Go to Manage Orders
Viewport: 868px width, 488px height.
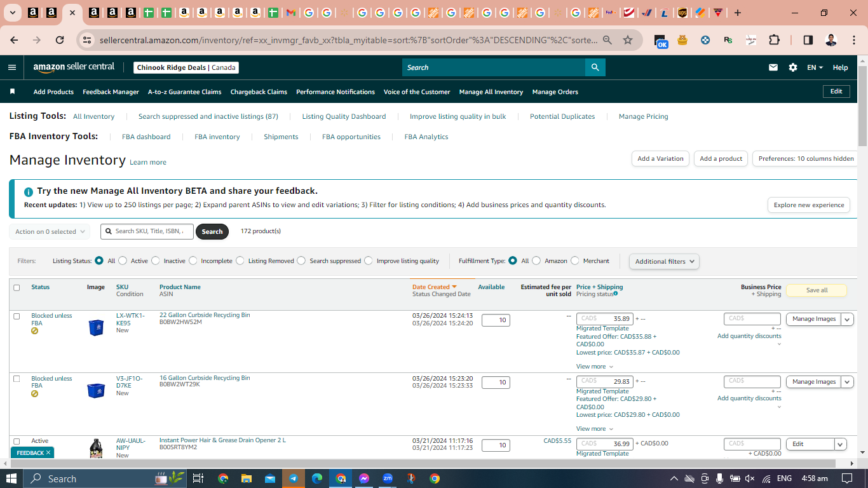click(555, 91)
